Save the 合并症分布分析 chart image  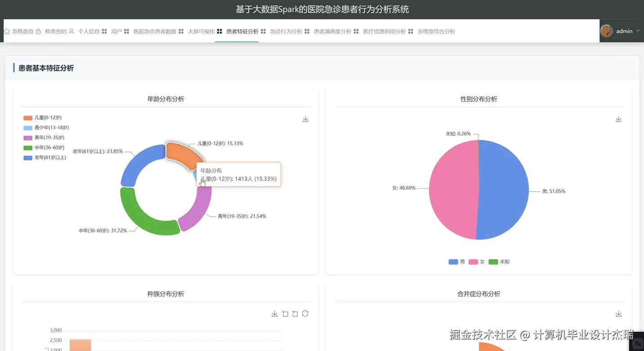pos(618,314)
